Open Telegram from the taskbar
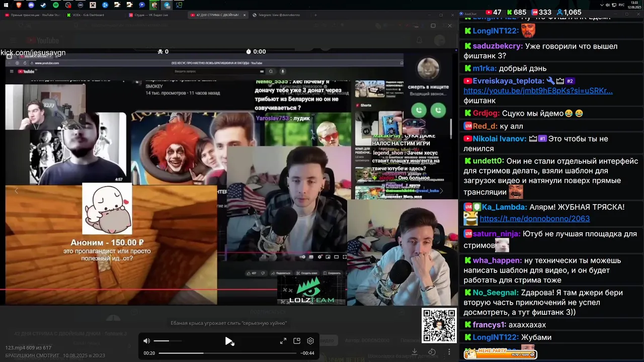Image resolution: width=644 pixels, height=362 pixels. (167, 5)
